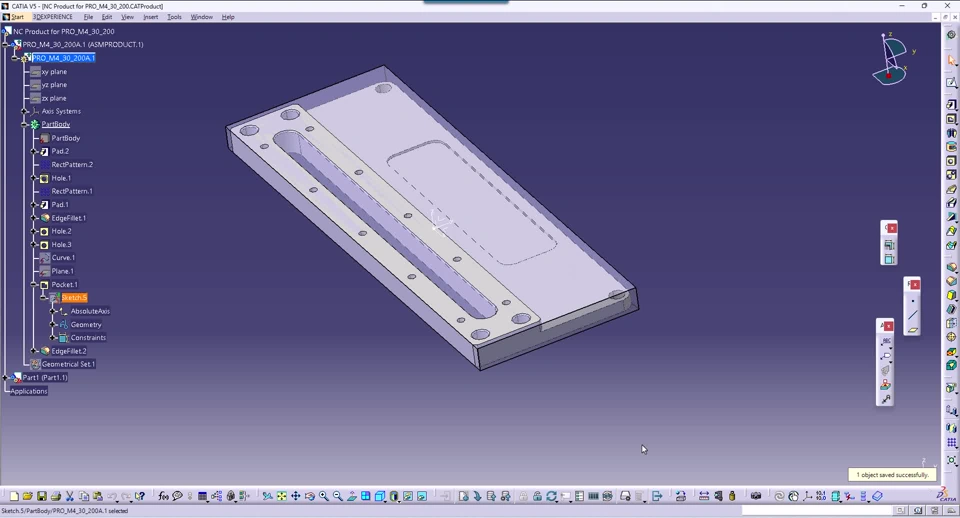Collapse the Sketch.5 tree node
The image size is (960, 518).
click(x=44, y=298)
